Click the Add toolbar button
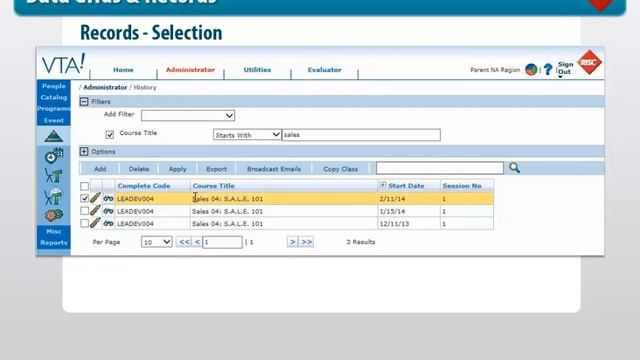640x360 pixels. pyautogui.click(x=100, y=169)
